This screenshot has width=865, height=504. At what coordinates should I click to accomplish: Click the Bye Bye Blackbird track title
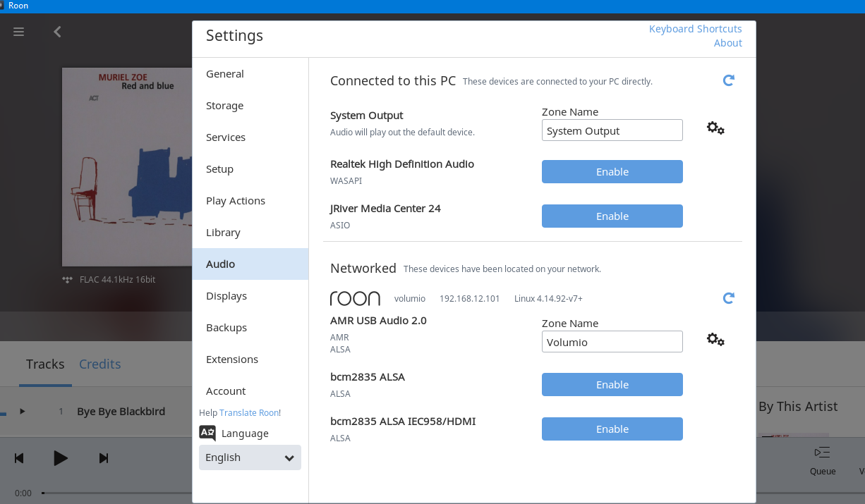[121, 412]
